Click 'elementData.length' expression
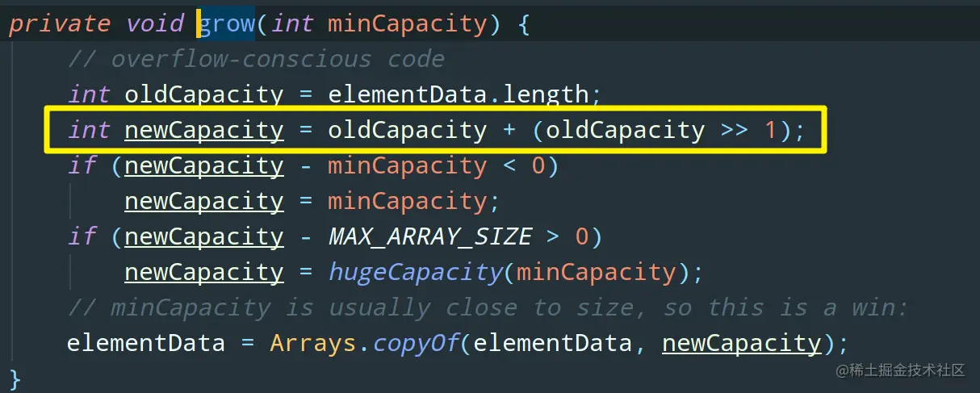This screenshot has width=980, height=393. tap(459, 94)
